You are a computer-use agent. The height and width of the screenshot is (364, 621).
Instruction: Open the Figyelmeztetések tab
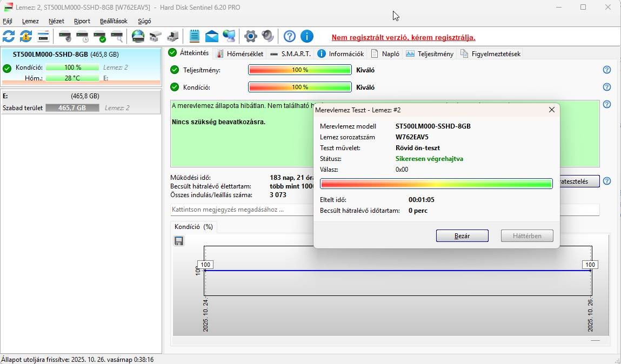[x=490, y=54]
